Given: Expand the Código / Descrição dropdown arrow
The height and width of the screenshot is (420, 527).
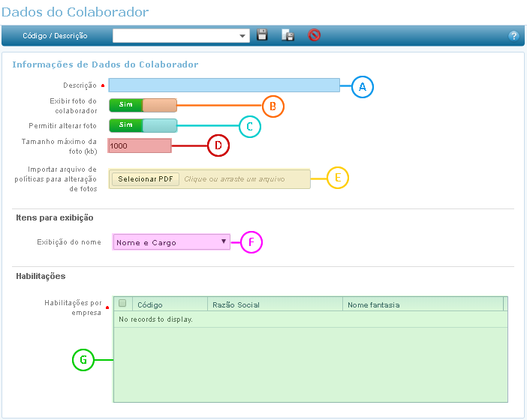Looking at the screenshot, I should (243, 35).
